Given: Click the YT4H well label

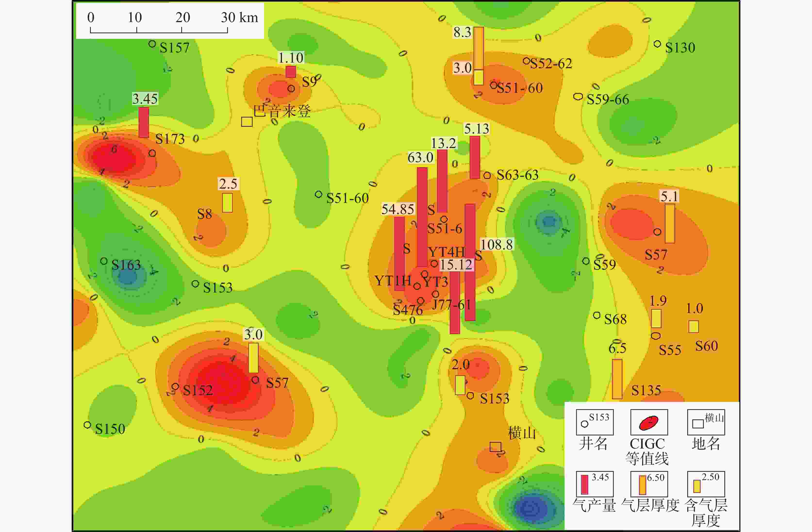Looking at the screenshot, I should [446, 252].
